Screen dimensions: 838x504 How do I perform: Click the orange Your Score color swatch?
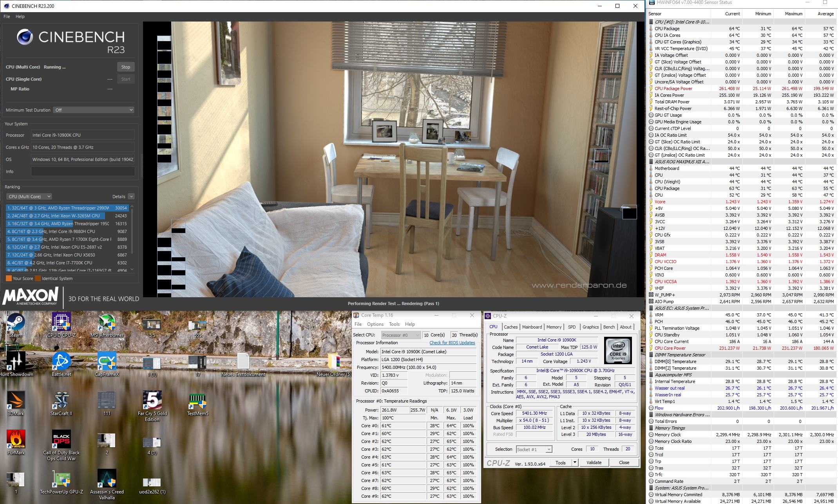point(9,278)
